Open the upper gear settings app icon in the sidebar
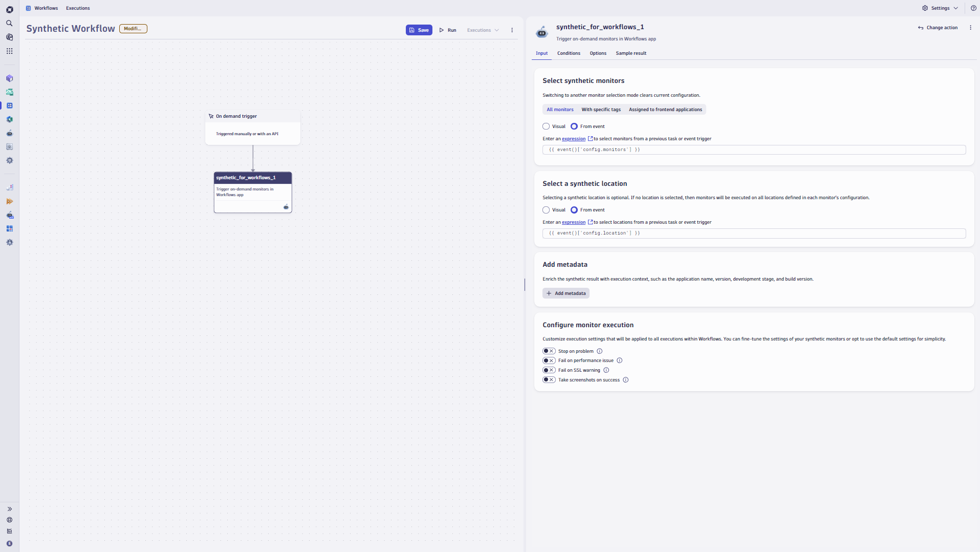980x552 pixels. [x=9, y=161]
